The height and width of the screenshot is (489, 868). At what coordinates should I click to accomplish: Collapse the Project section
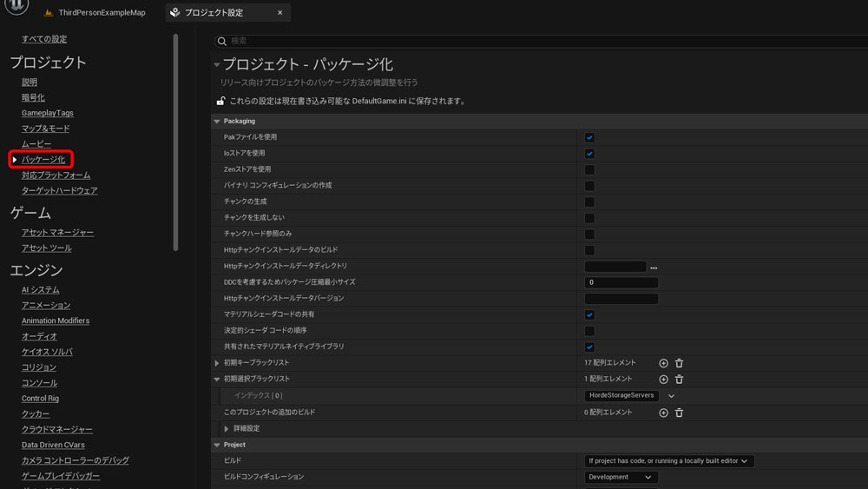tap(217, 445)
